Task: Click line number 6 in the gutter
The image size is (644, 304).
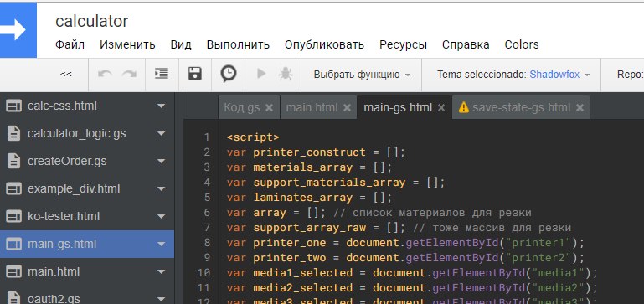Action: tap(207, 213)
